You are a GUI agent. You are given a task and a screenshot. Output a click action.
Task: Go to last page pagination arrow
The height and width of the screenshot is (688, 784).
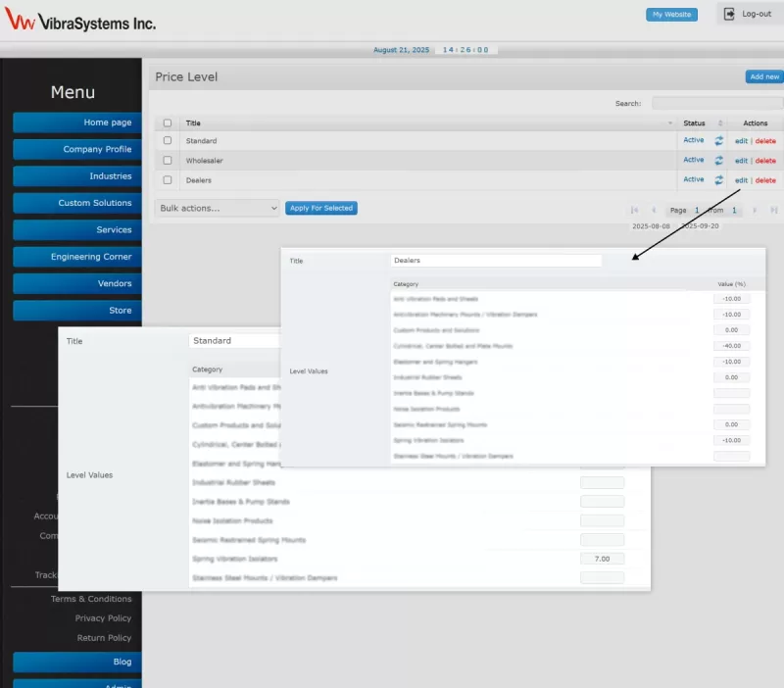(x=774, y=210)
